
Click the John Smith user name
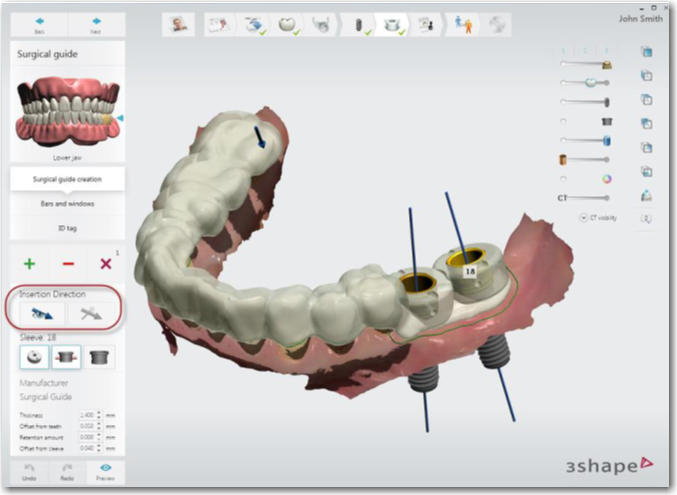[x=640, y=19]
